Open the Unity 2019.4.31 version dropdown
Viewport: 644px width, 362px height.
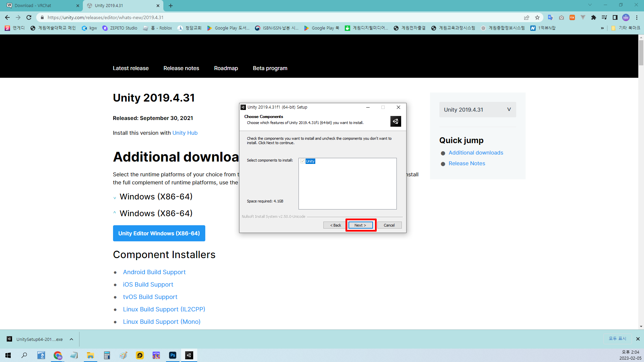[x=477, y=110]
